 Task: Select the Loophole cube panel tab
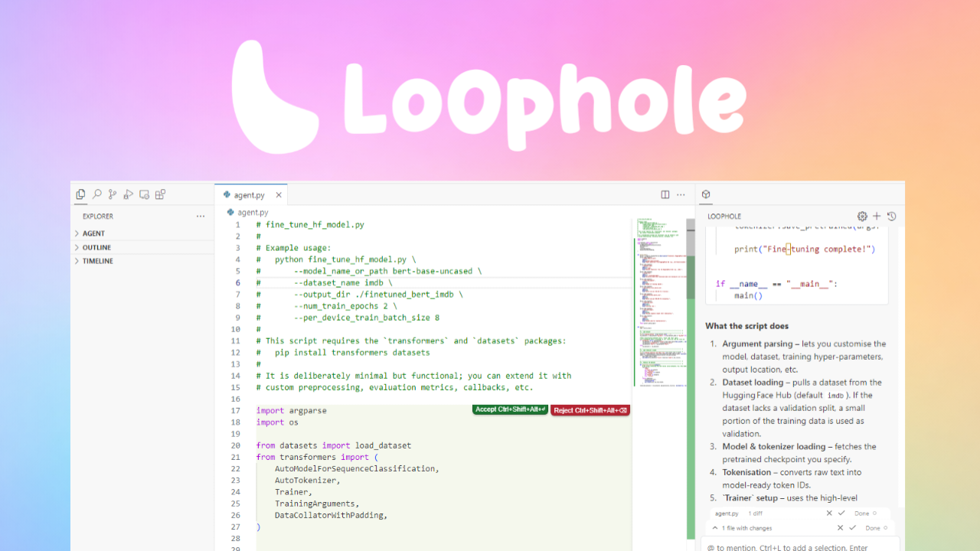[x=706, y=194]
